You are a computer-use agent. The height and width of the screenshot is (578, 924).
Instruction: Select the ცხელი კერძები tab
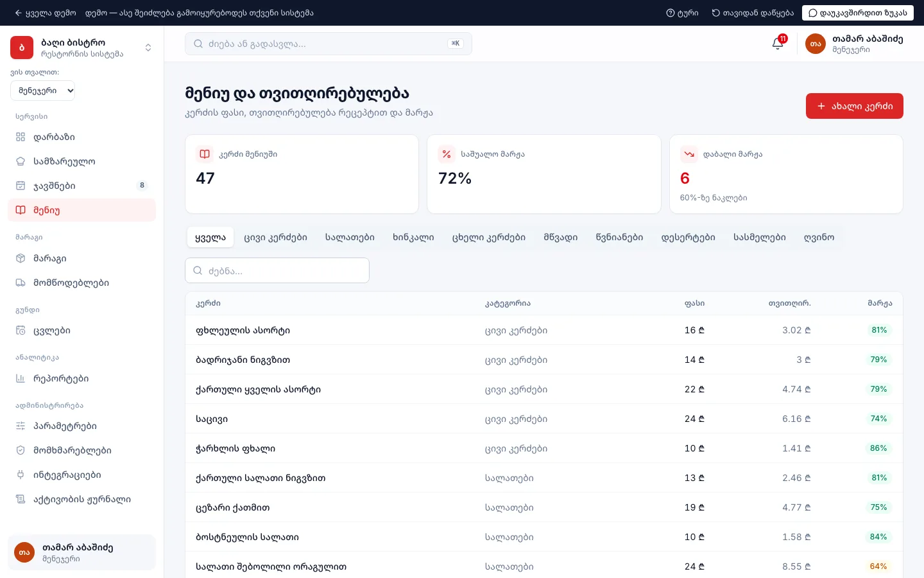489,237
